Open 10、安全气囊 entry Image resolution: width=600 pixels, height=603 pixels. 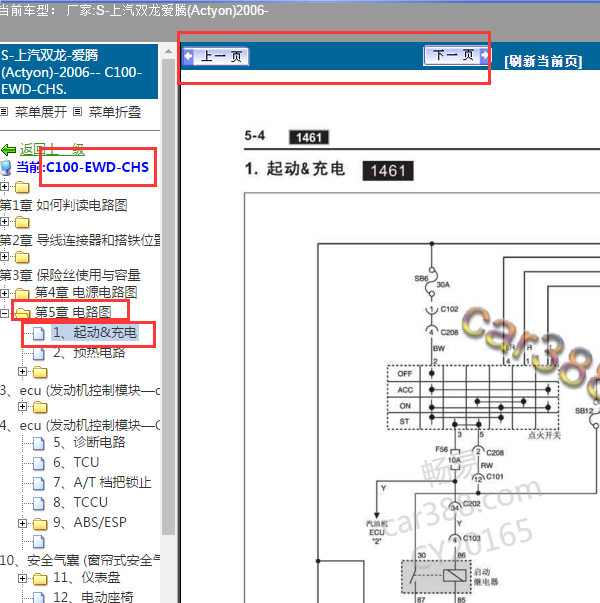(80, 560)
